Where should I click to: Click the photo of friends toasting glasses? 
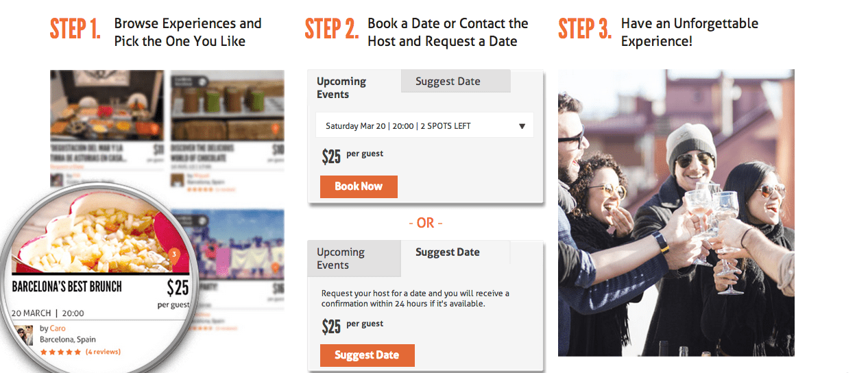pyautogui.click(x=676, y=213)
